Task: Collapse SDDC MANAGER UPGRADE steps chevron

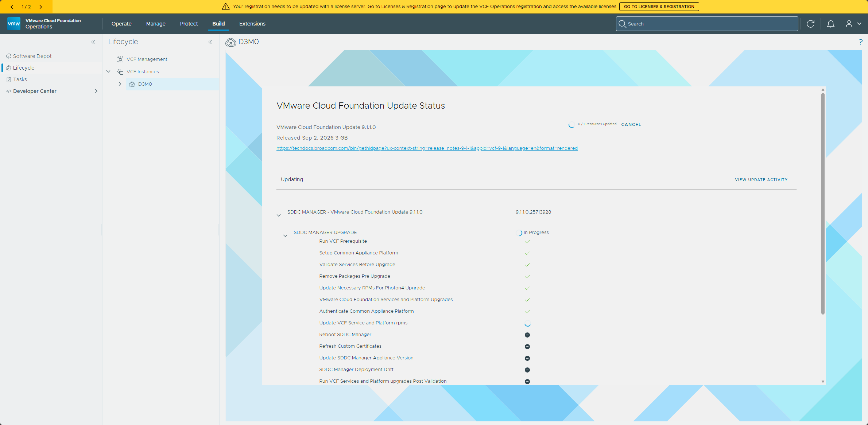Action: tap(285, 235)
